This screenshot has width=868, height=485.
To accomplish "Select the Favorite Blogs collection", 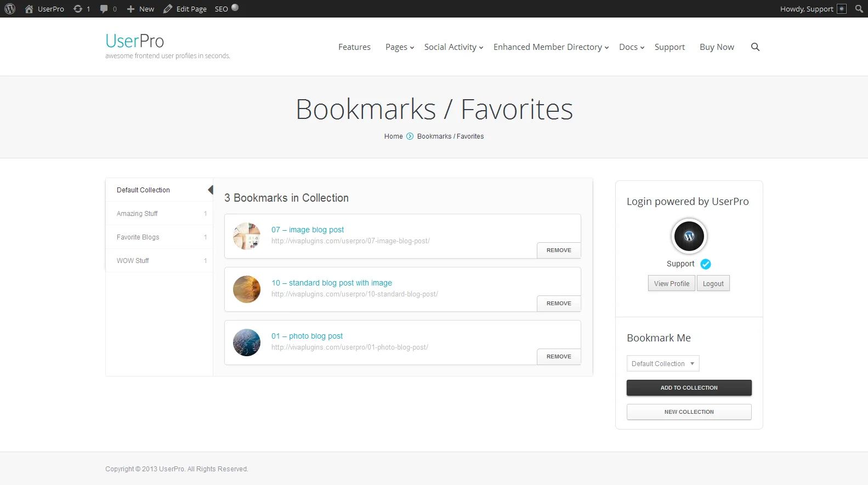I will [x=159, y=237].
